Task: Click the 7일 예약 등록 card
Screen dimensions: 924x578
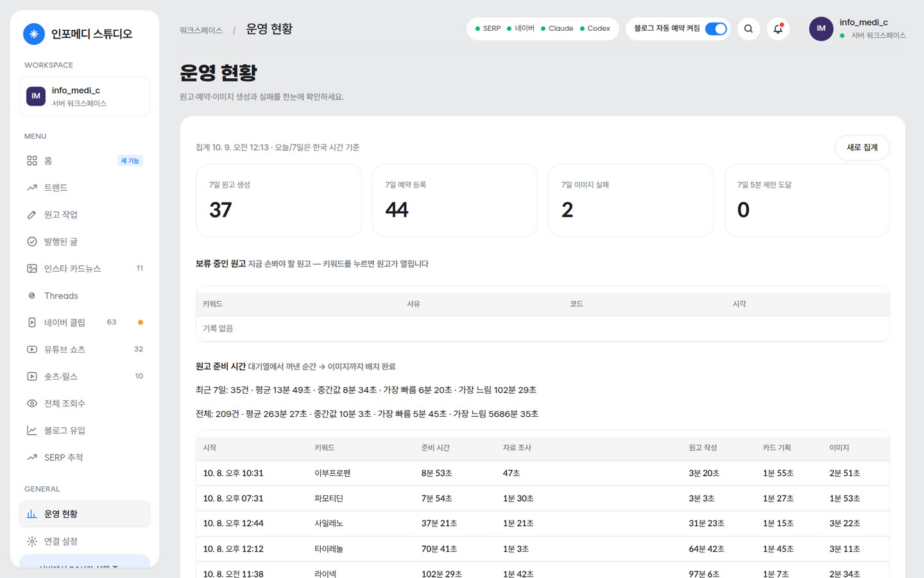Action: [455, 200]
